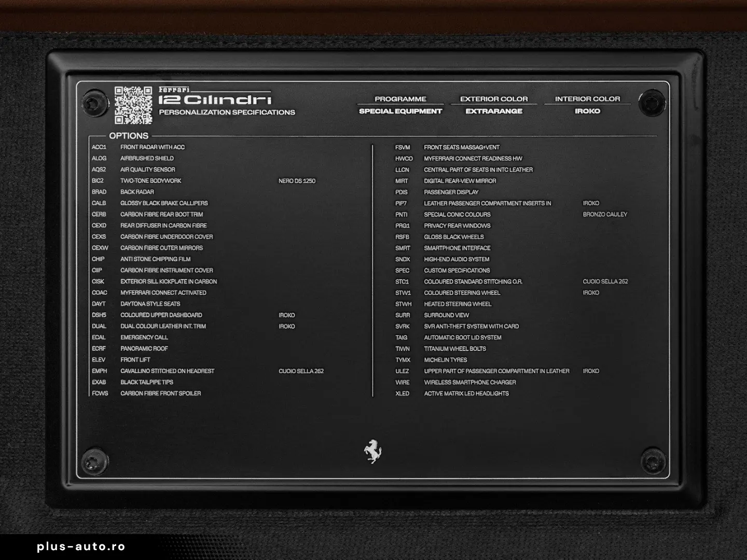Click the OPTIONS section heading
Screen dimensions: 747x560
129,136
